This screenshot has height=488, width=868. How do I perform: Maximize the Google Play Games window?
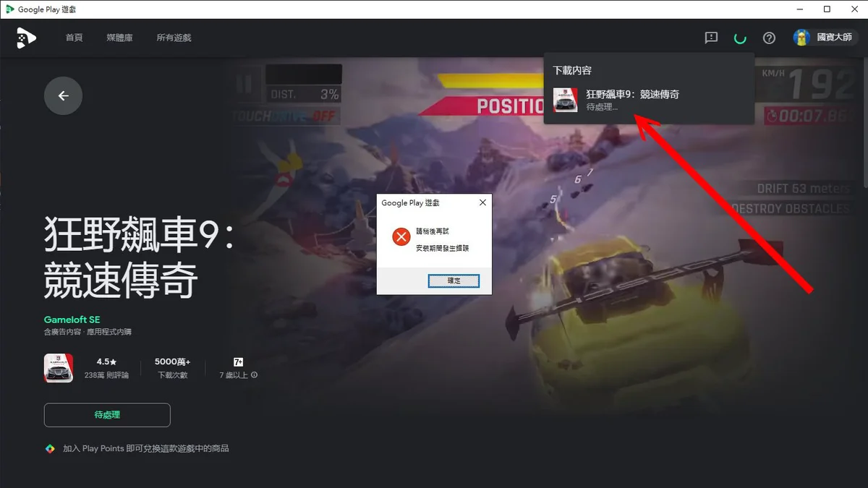pos(827,9)
